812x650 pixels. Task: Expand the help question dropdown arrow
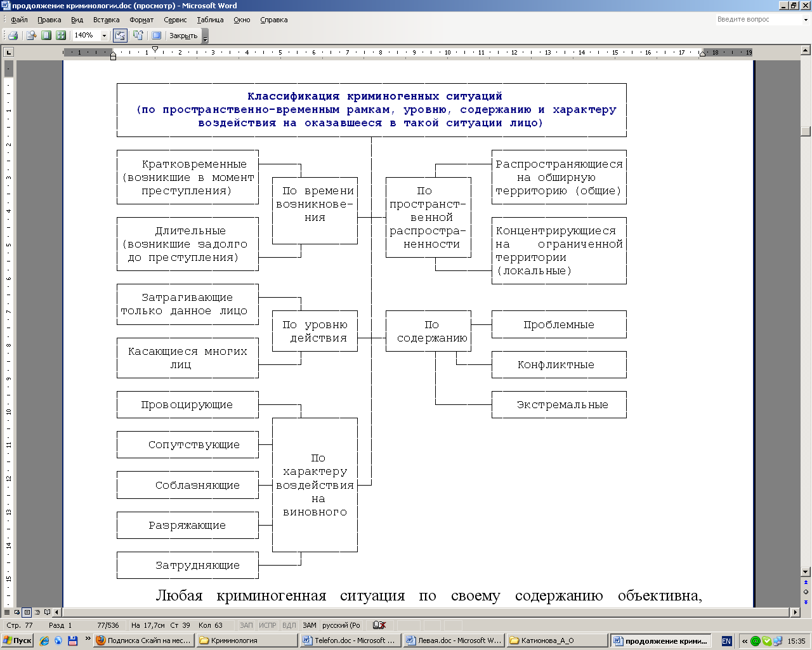[806, 20]
